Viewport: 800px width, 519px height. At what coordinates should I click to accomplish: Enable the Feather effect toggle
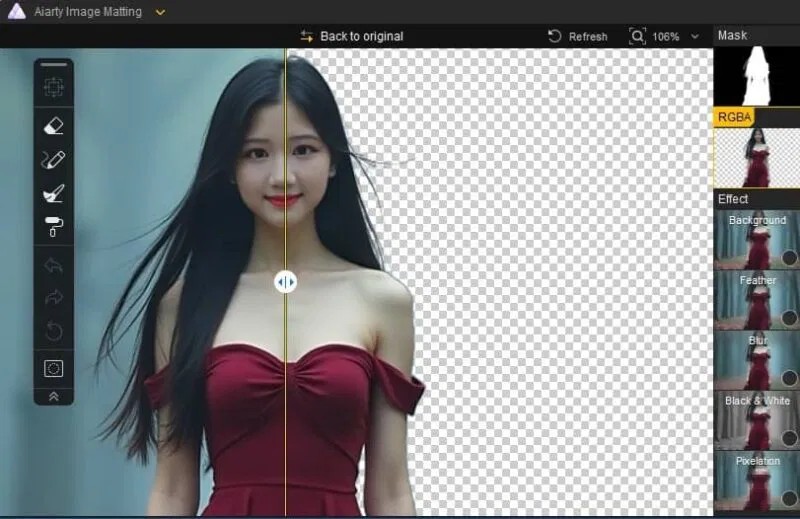point(789,318)
